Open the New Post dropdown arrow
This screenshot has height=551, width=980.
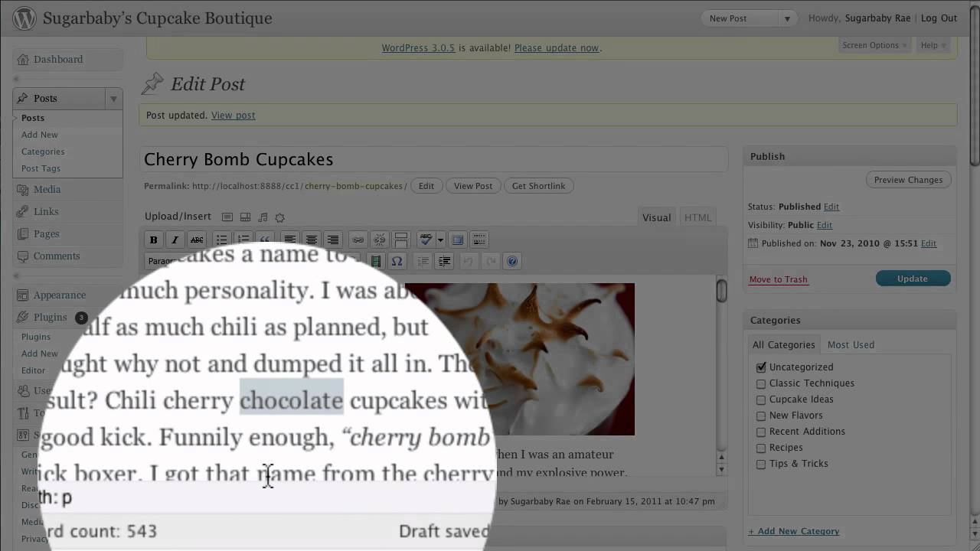click(x=787, y=18)
